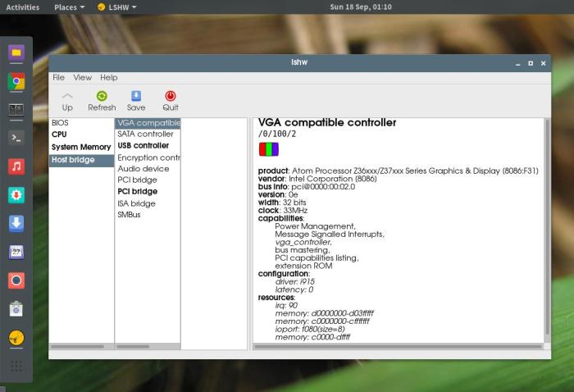Click the vendor Intel Corporation text

(332, 179)
